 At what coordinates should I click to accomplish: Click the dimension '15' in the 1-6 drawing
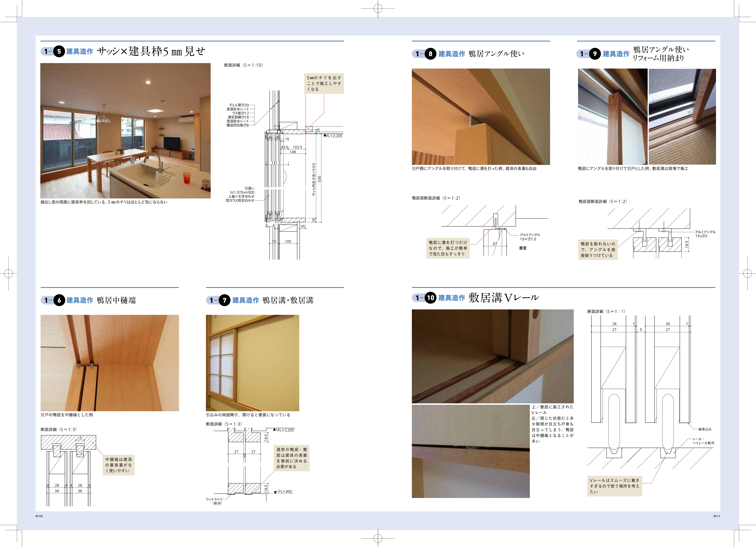(80, 438)
